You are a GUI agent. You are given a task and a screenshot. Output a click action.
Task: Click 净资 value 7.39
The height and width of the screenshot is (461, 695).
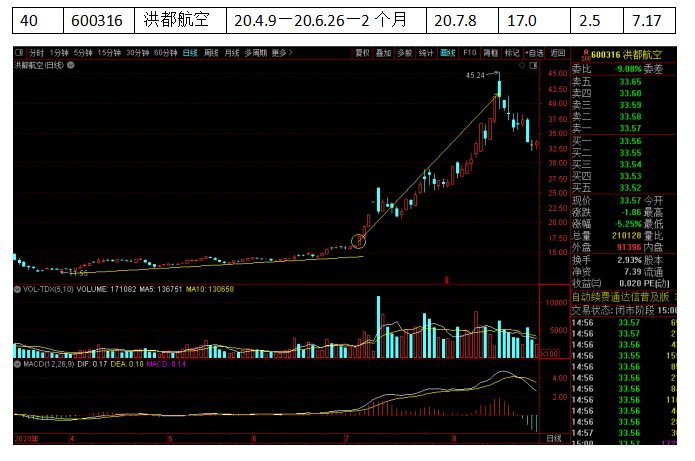click(x=633, y=271)
